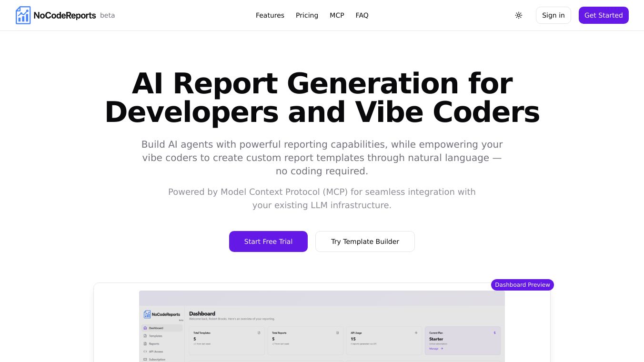Click the Total Reports card in preview

tap(305, 341)
